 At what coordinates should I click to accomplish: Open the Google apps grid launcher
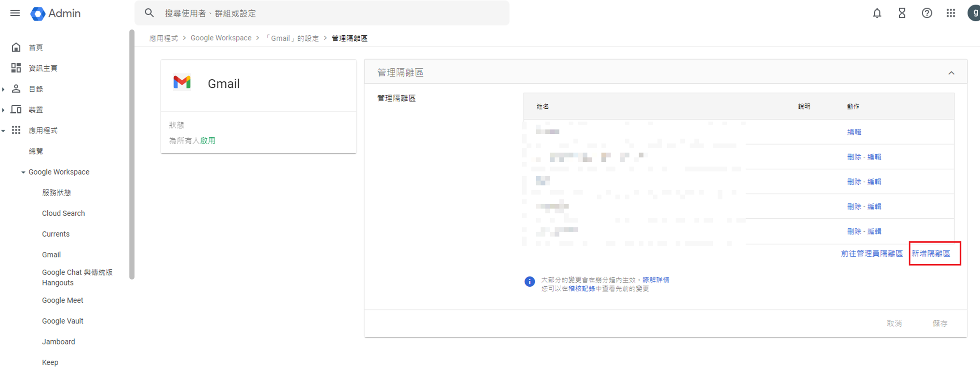tap(951, 14)
